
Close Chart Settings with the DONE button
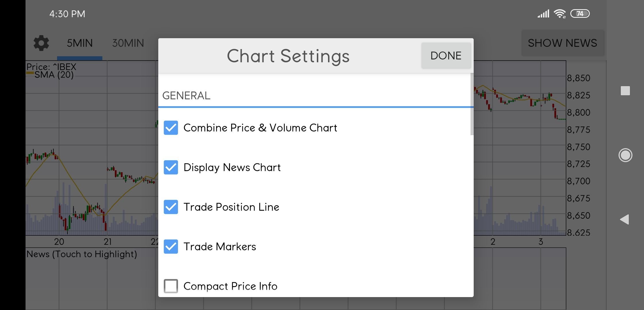446,56
